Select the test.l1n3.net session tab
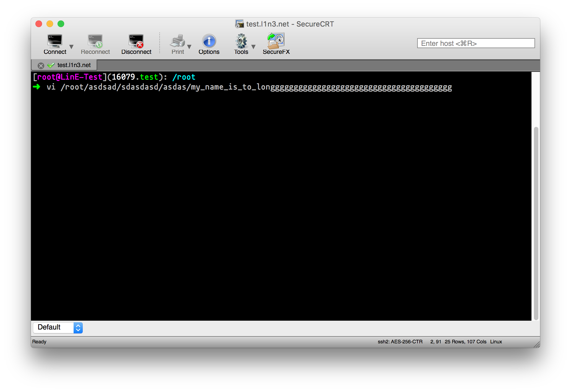 74,65
